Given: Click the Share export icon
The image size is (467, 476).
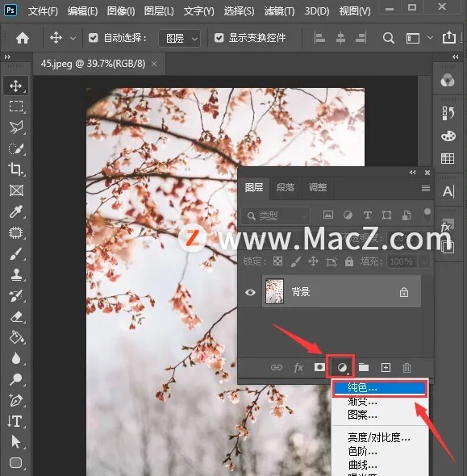Looking at the screenshot, I should [x=449, y=38].
